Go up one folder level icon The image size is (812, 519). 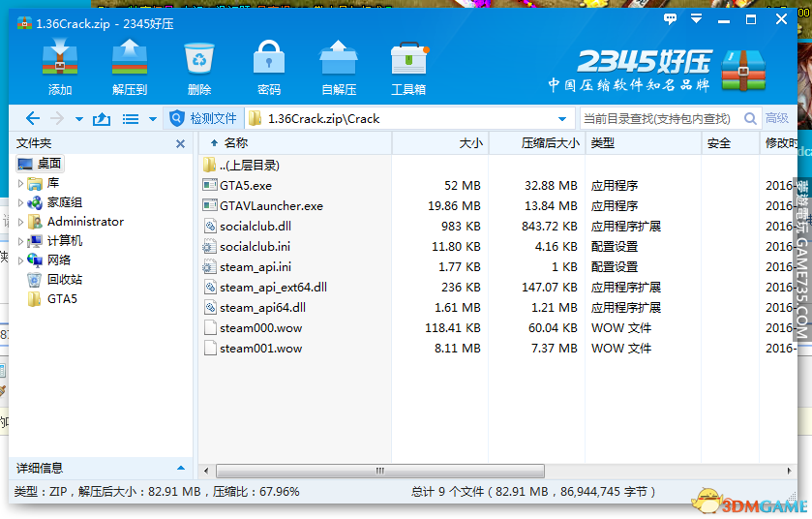pyautogui.click(x=102, y=119)
